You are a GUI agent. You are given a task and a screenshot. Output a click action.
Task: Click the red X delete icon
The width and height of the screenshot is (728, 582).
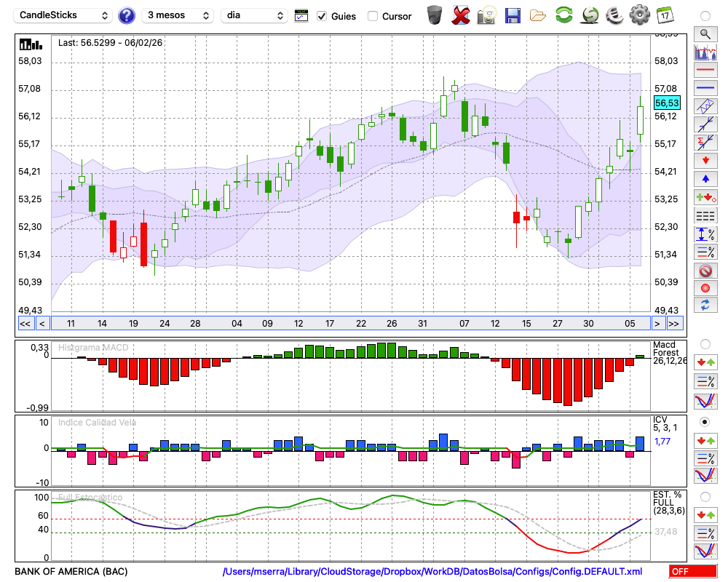461,15
